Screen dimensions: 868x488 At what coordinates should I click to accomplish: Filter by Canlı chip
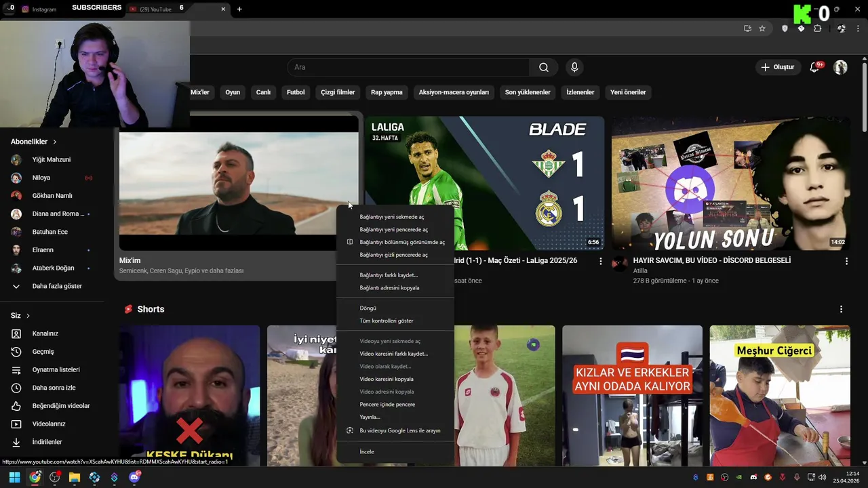click(263, 92)
